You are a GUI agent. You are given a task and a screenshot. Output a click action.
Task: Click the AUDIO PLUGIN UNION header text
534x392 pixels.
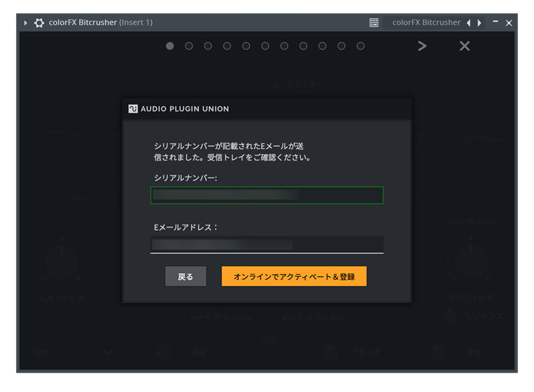(x=185, y=109)
